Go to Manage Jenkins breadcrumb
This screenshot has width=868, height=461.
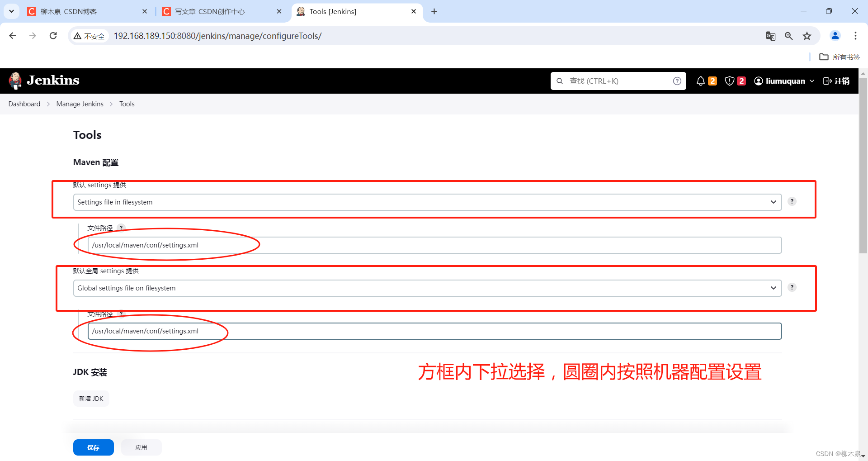[x=80, y=104]
